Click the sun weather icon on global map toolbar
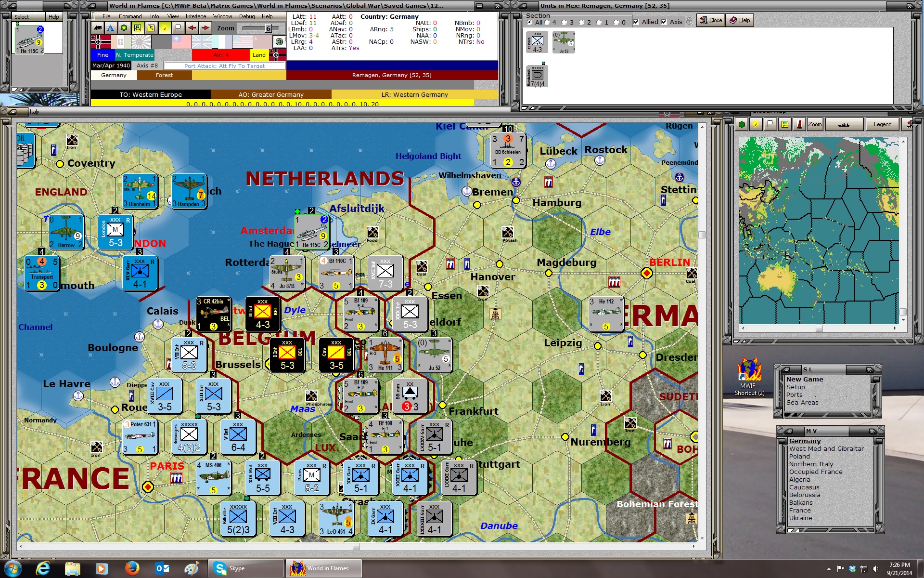Viewport: 924px width, 578px height. pos(756,124)
